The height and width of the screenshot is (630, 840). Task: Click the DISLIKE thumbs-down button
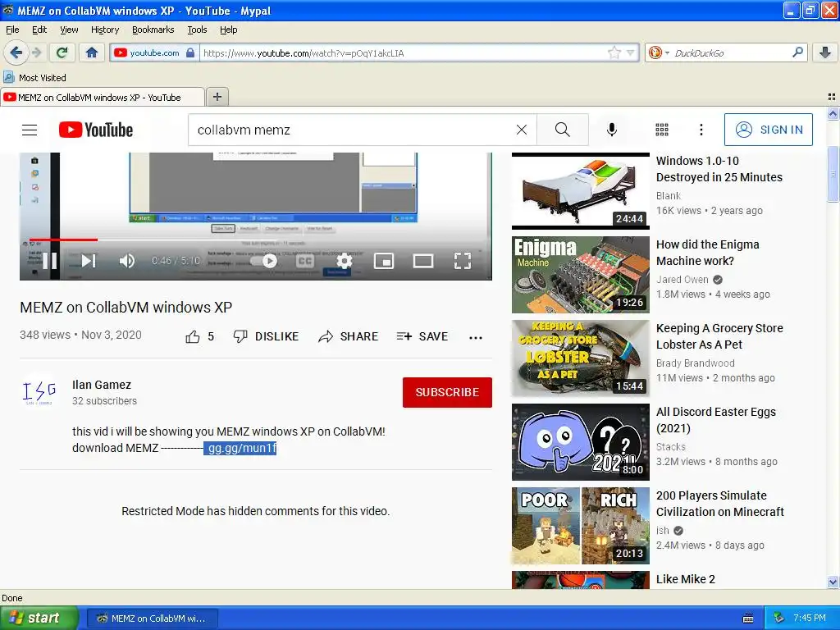coord(266,336)
